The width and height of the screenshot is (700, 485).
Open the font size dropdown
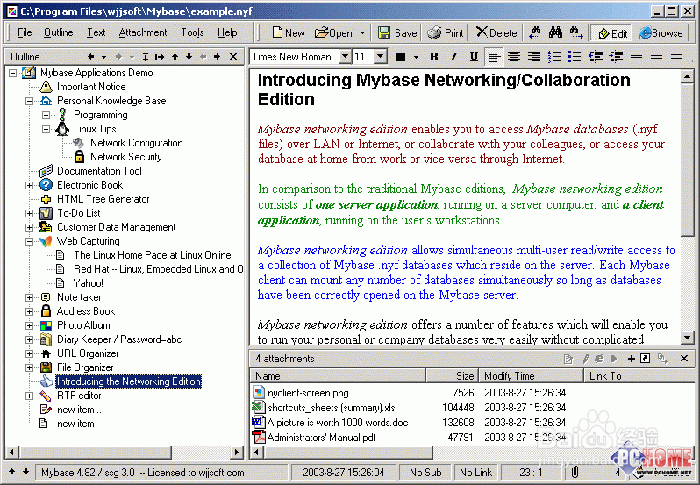coord(380,56)
